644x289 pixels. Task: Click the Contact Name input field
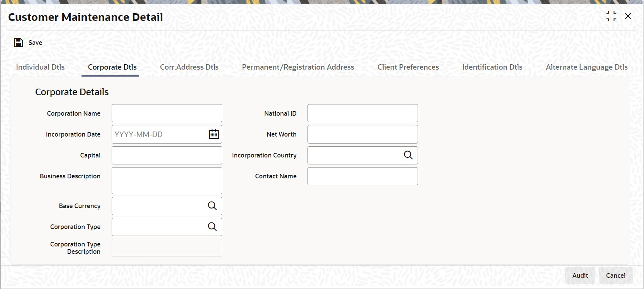363,176
